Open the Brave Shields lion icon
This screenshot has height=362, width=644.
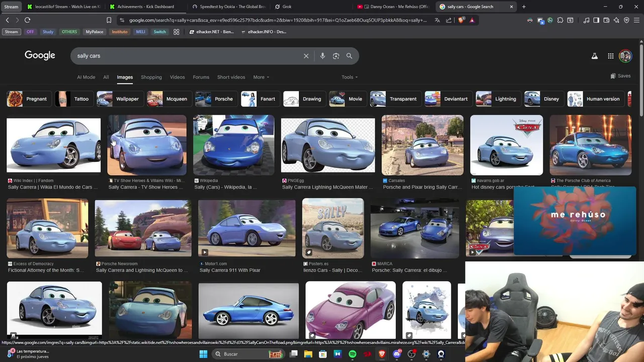[460, 20]
